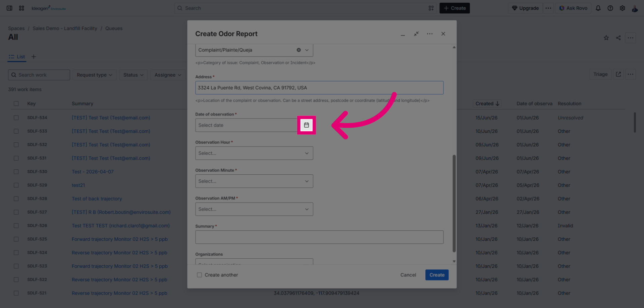Viewport: 644px width, 308px height.
Task: Select the SDLF-526 row checkbox
Action: (x=16, y=226)
